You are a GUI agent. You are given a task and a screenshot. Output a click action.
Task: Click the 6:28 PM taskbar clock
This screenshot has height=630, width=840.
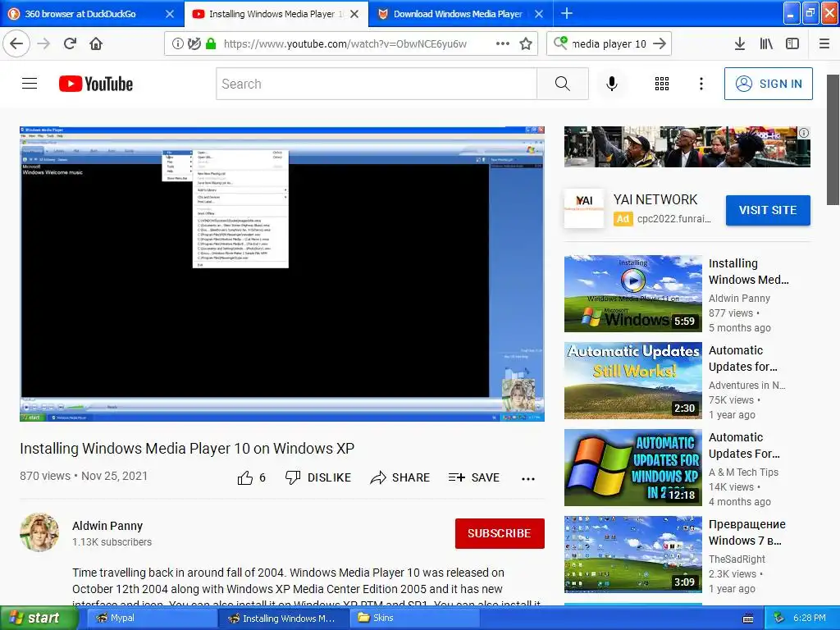tap(809, 618)
